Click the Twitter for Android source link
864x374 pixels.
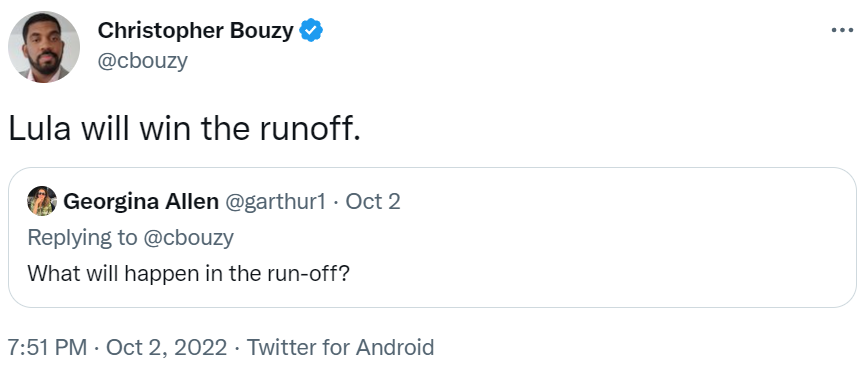pos(340,348)
